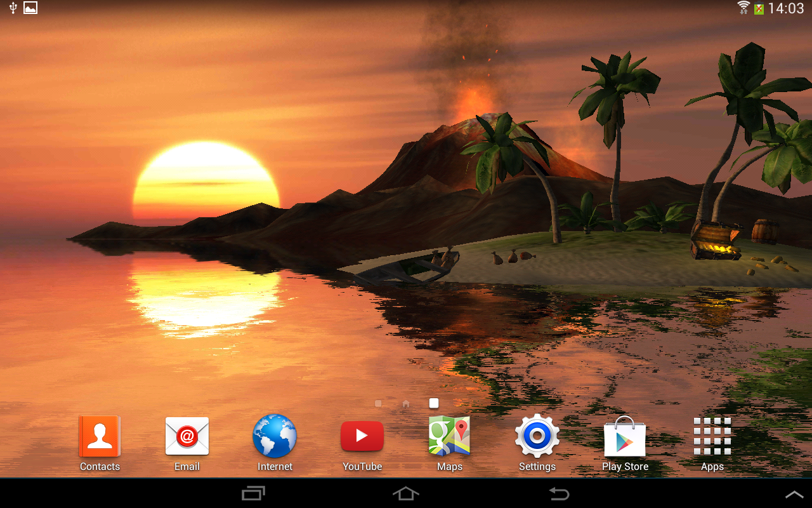Tap the battery status icon
The width and height of the screenshot is (812, 508).
(x=759, y=8)
